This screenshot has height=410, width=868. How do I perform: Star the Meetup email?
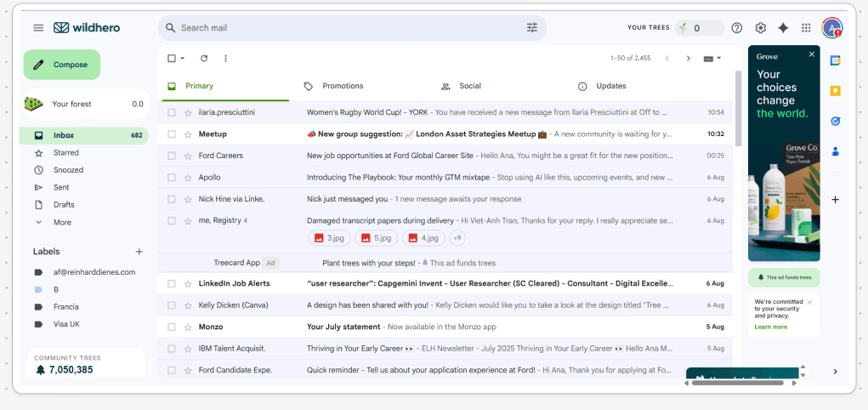tap(188, 134)
